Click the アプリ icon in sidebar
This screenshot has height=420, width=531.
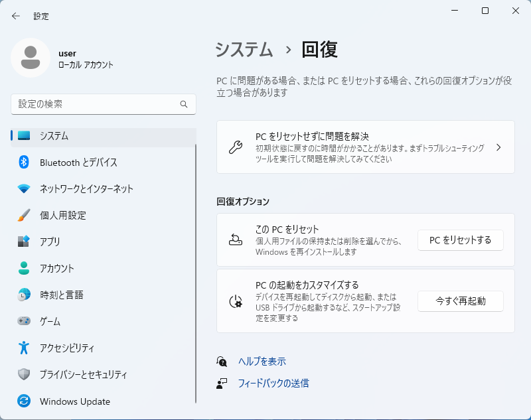24,242
